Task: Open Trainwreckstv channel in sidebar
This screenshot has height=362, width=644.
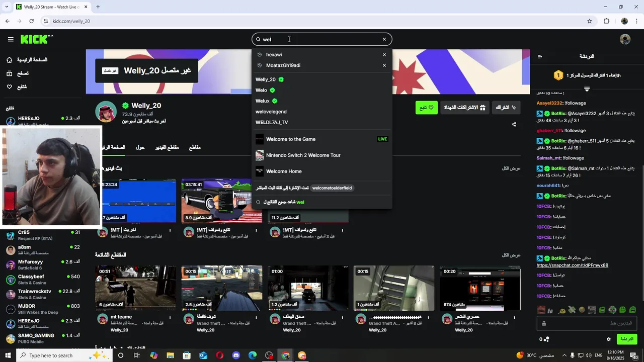Action: click(42, 294)
